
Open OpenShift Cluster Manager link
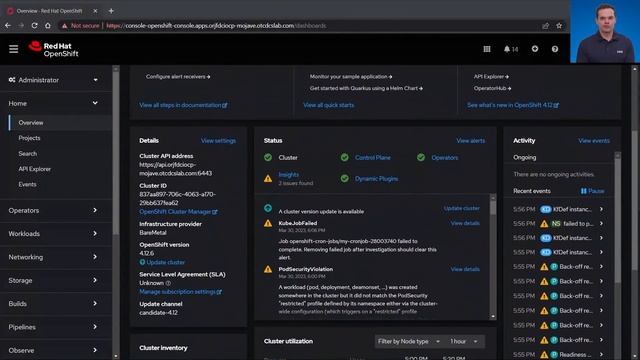point(178,211)
